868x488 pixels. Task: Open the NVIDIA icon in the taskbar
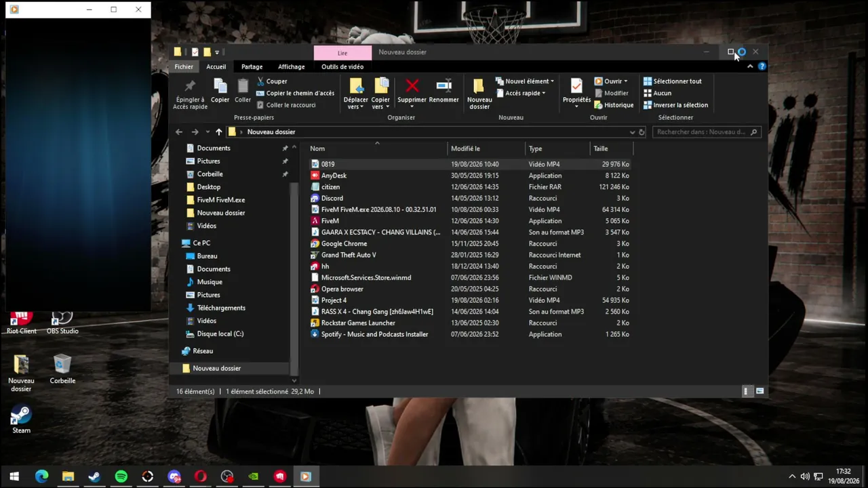[x=254, y=476]
